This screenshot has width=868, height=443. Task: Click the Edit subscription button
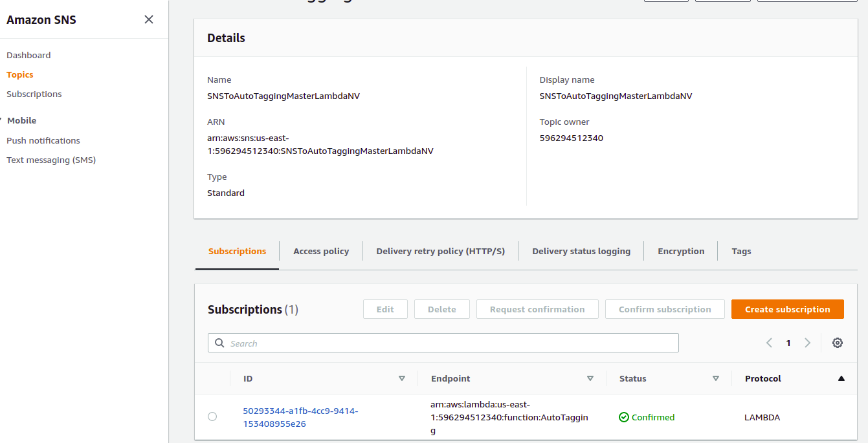pyautogui.click(x=385, y=309)
